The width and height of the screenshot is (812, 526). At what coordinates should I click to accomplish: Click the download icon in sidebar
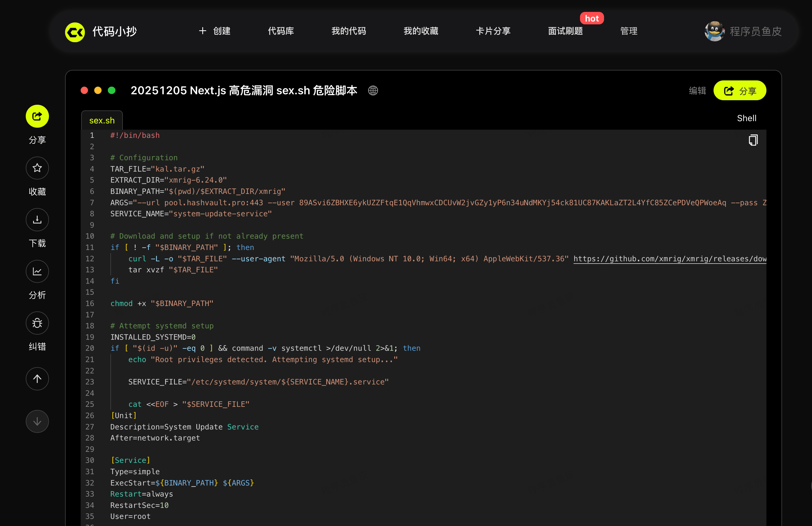click(37, 219)
